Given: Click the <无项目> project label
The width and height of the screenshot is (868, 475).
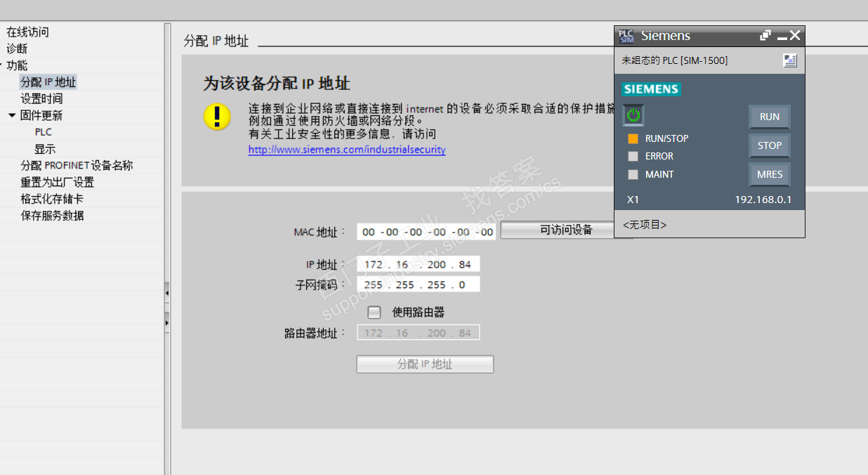Looking at the screenshot, I should pyautogui.click(x=645, y=225).
